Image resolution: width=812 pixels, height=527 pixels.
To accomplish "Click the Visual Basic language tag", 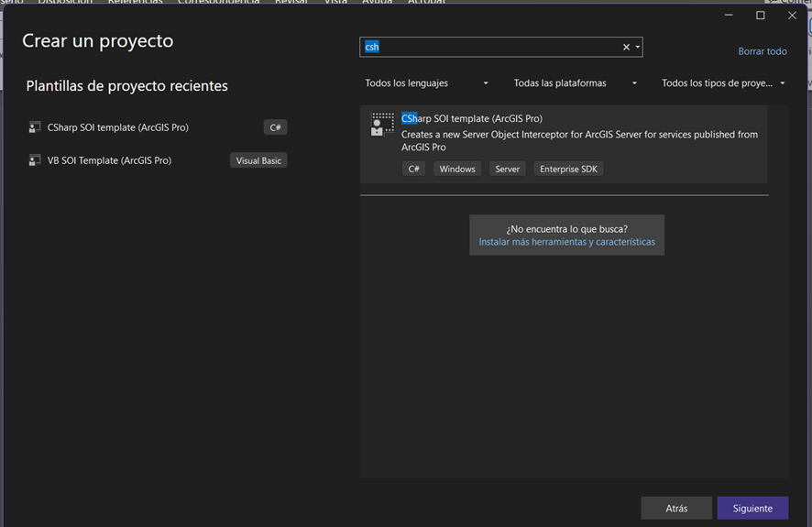I will click(x=258, y=160).
